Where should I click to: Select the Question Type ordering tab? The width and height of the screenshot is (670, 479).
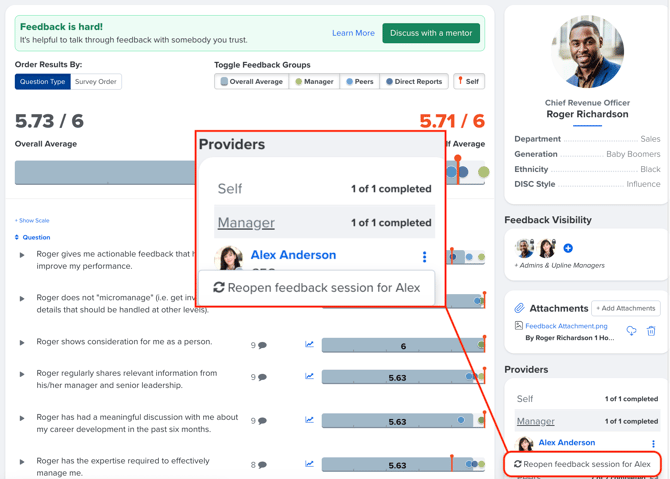[42, 82]
